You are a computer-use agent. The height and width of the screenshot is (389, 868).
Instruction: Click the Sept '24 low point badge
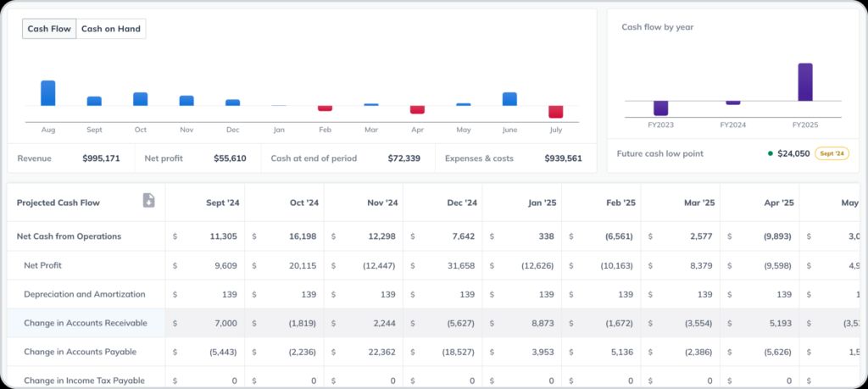click(x=831, y=153)
